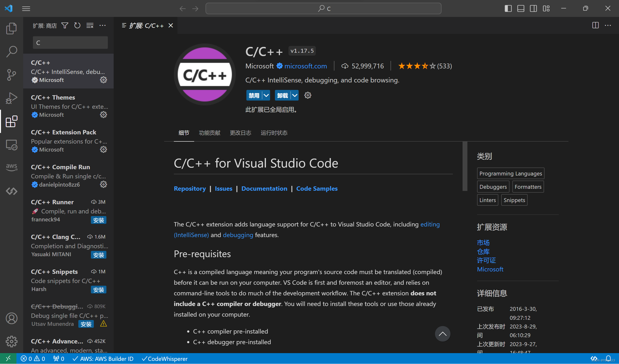Viewport: 619px width, 364px height.
Task: Go back with navigation arrow
Action: coord(183,9)
